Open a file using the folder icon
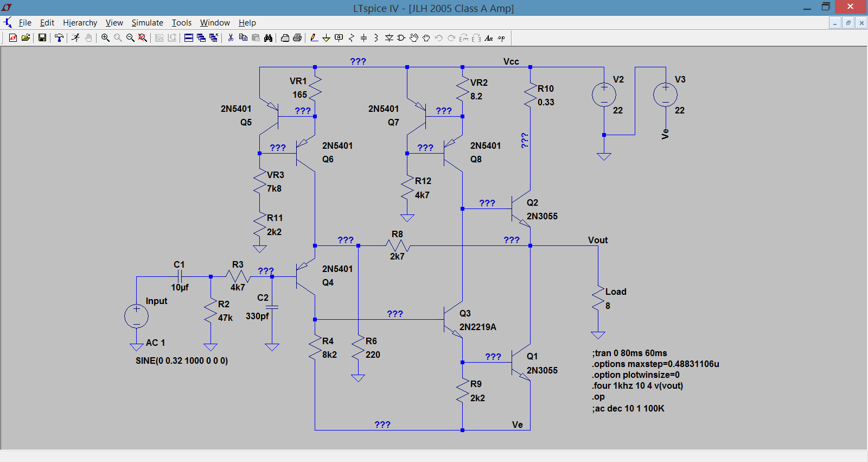868x462 pixels. 25,38
